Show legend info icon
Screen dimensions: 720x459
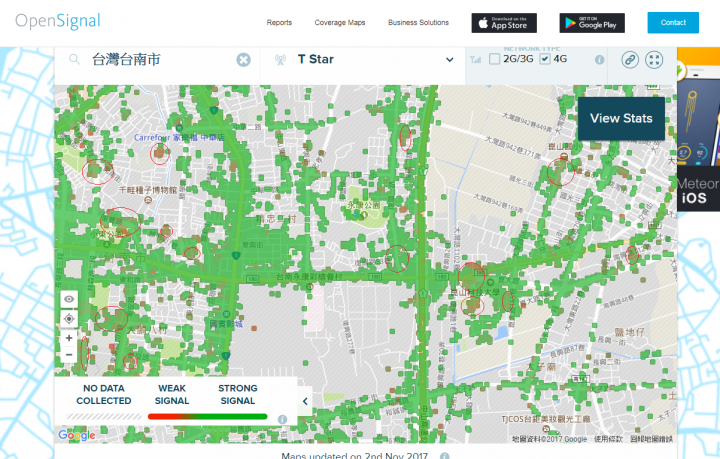click(x=282, y=419)
